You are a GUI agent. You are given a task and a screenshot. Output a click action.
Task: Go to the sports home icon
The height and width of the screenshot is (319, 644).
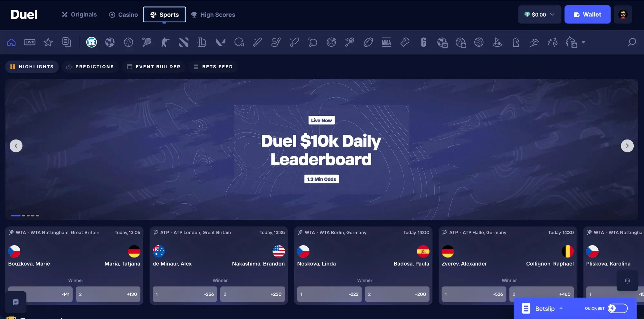11,42
